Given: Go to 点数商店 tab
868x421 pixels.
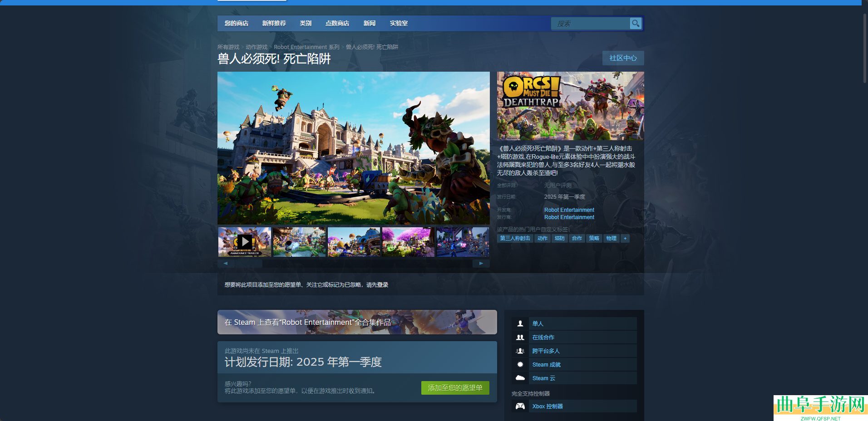Looking at the screenshot, I should pos(337,23).
